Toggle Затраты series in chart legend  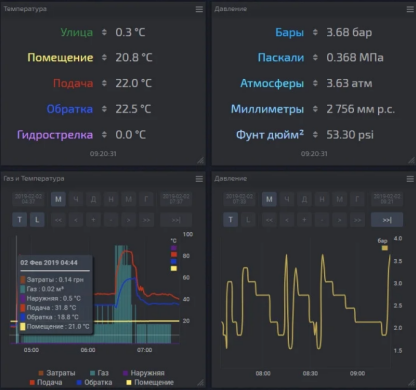(57, 373)
